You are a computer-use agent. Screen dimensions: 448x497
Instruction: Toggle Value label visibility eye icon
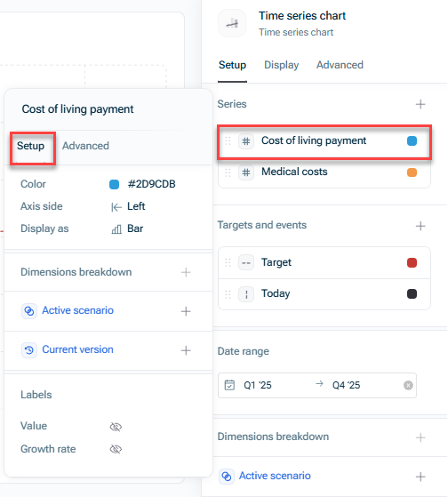point(116,427)
